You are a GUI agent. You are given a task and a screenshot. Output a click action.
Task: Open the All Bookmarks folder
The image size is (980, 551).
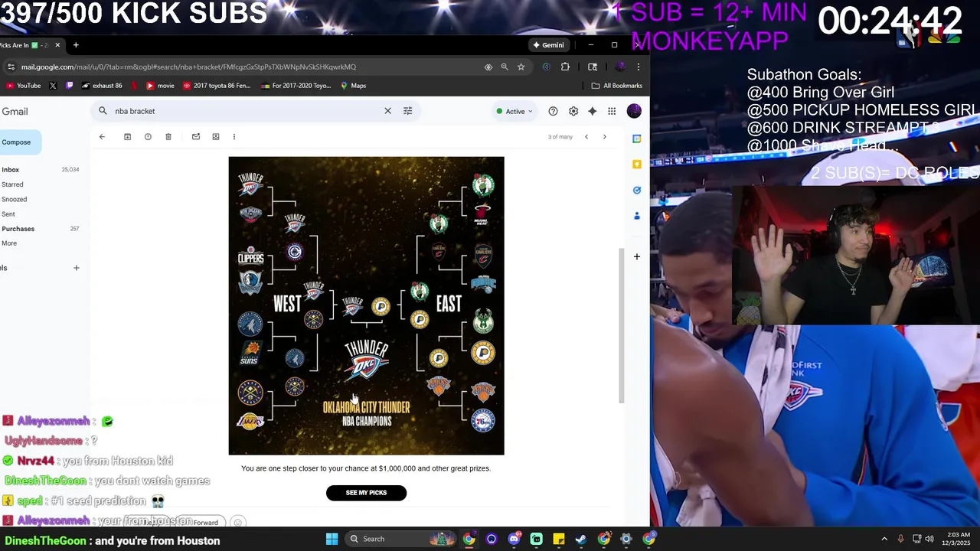point(617,86)
